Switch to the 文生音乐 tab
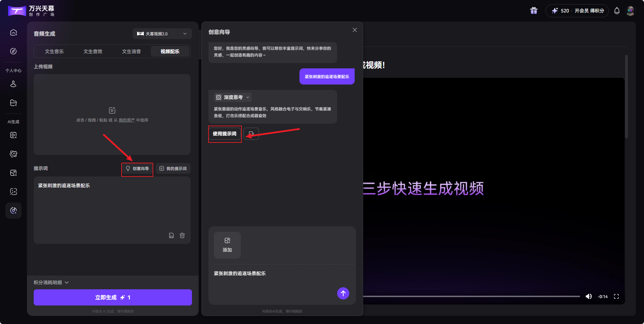Viewport: 644px width, 324px height. (x=54, y=51)
